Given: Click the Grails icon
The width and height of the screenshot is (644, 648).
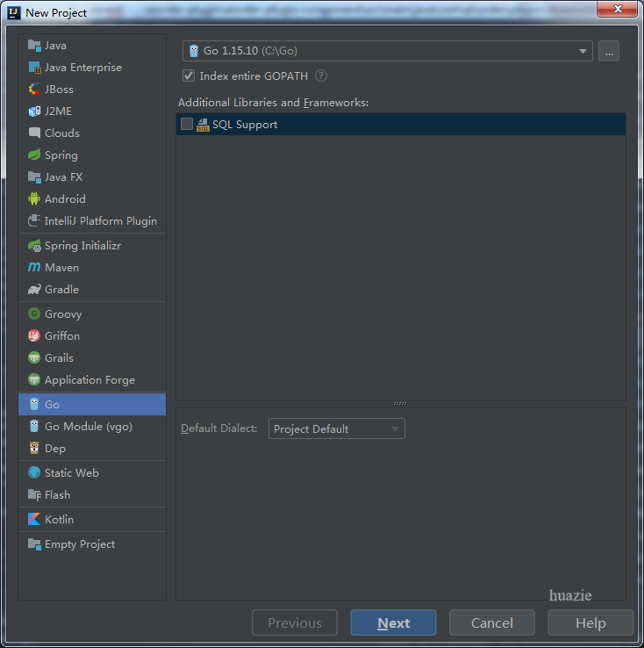Looking at the screenshot, I should click(34, 358).
